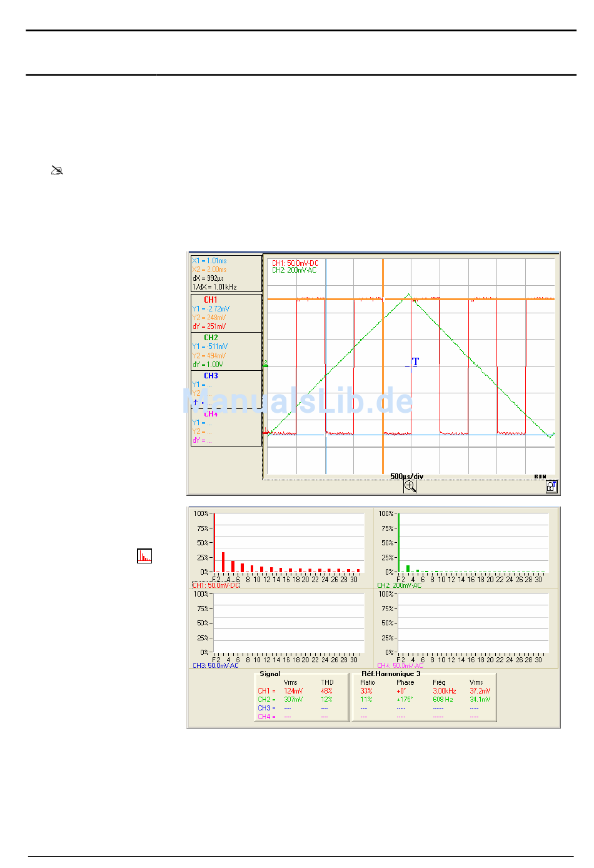The image size is (594, 868).
Task: Select the orange vertical X2 cursor
Action: (x=383, y=366)
